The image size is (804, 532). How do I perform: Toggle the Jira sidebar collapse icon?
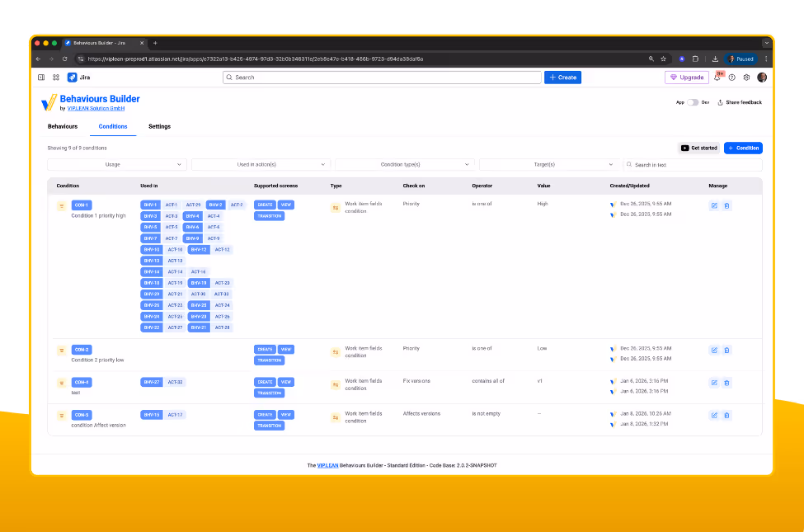41,78
